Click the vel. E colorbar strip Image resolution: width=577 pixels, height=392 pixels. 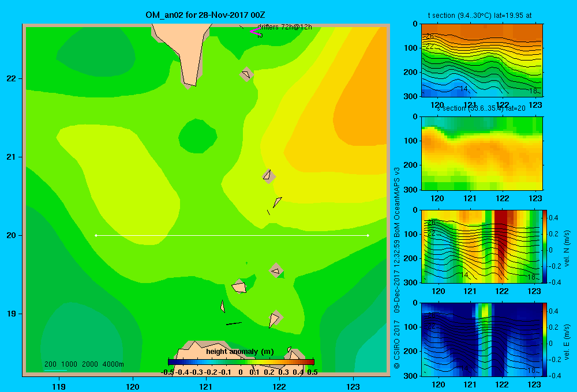click(545, 340)
